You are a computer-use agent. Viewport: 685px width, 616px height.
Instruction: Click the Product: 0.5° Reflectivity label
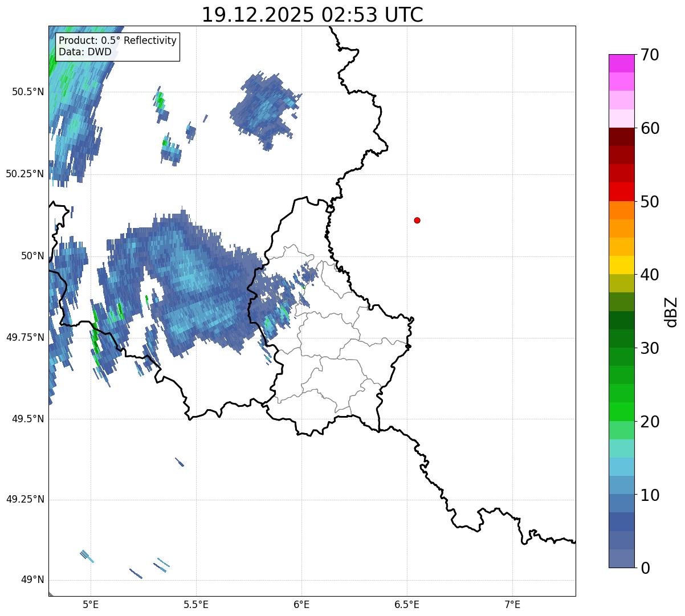[x=118, y=41]
